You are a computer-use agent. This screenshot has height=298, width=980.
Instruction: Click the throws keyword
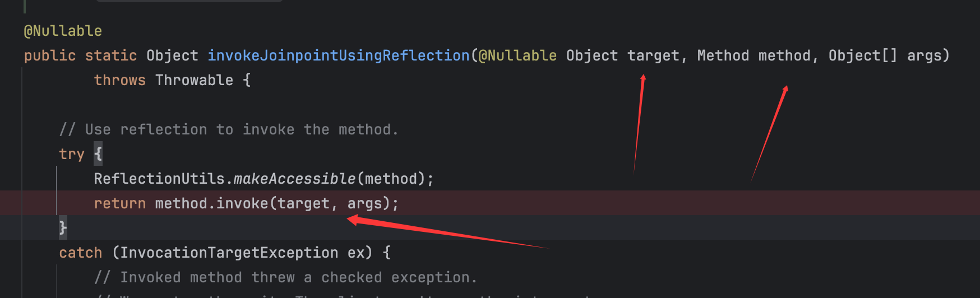point(119,80)
